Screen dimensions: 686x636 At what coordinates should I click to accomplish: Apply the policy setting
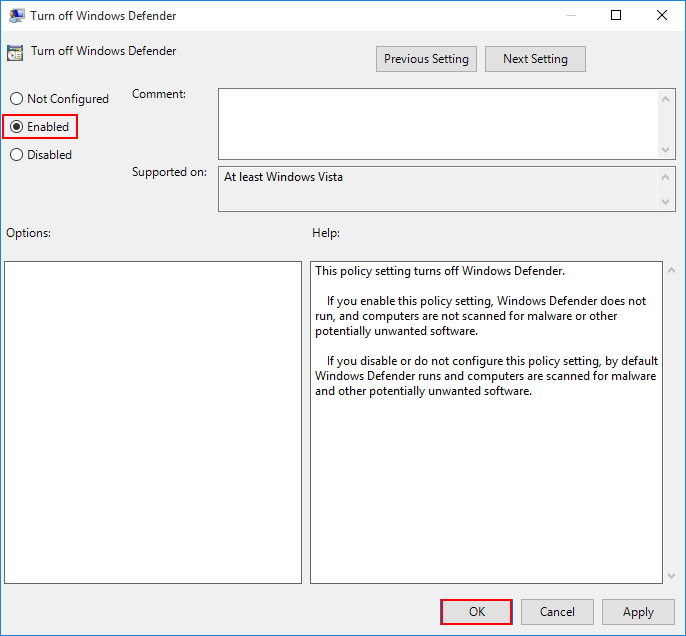638,612
